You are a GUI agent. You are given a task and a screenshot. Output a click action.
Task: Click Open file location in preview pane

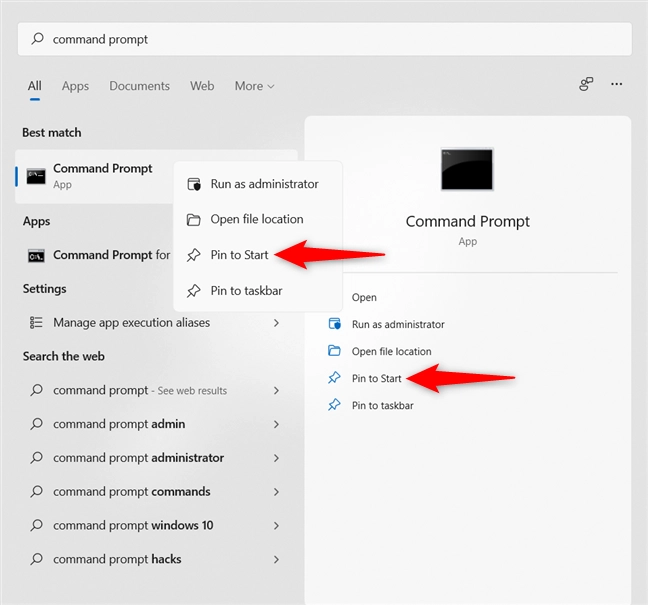[x=391, y=351]
